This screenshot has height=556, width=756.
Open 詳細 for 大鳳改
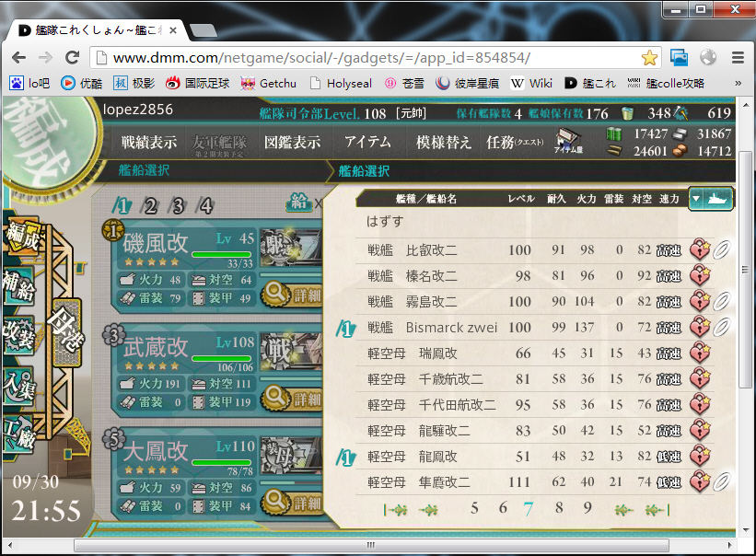point(292,503)
